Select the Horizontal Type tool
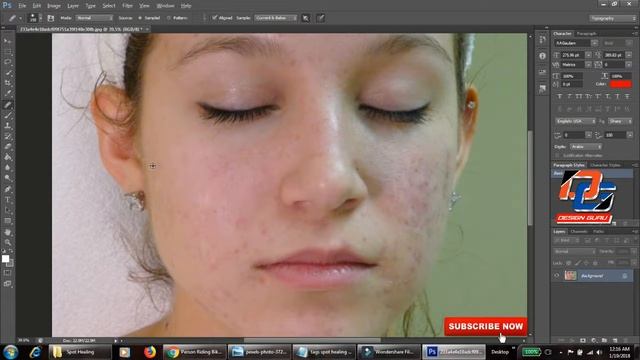The image size is (640, 360). click(7, 200)
